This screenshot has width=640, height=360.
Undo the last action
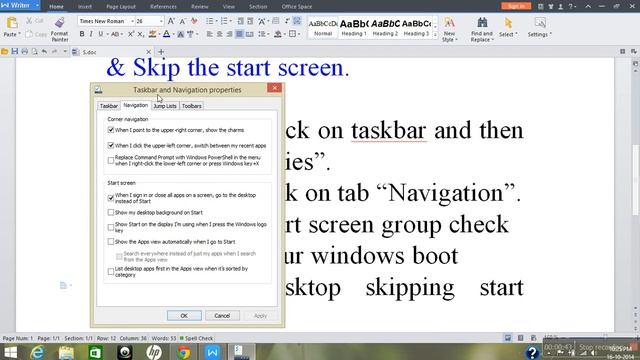click(x=44, y=52)
